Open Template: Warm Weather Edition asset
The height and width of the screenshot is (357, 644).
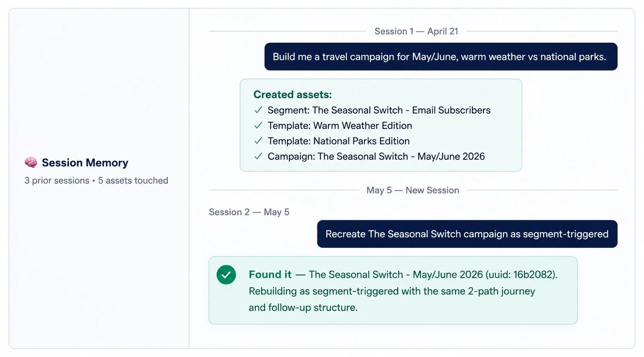coord(340,125)
